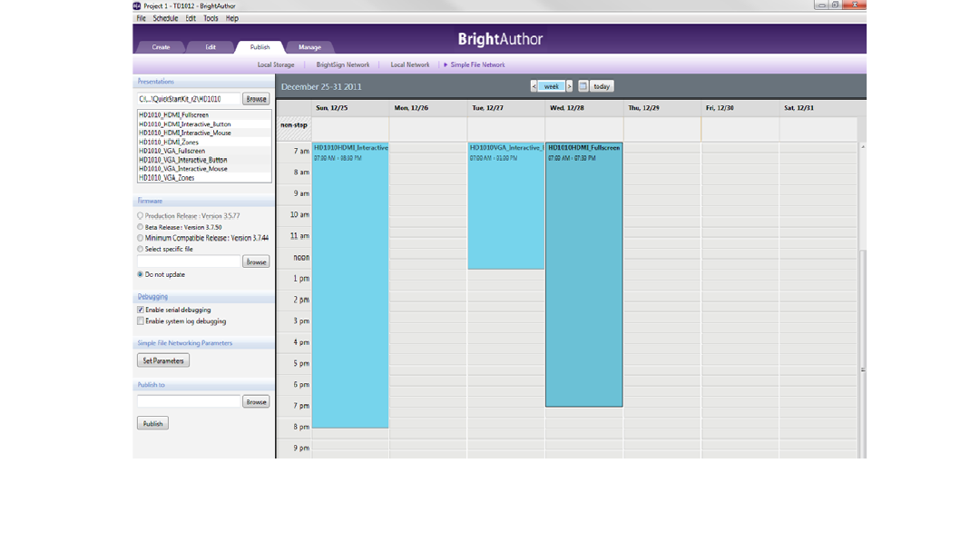Toggle Enable serial debugging checkbox

click(141, 310)
